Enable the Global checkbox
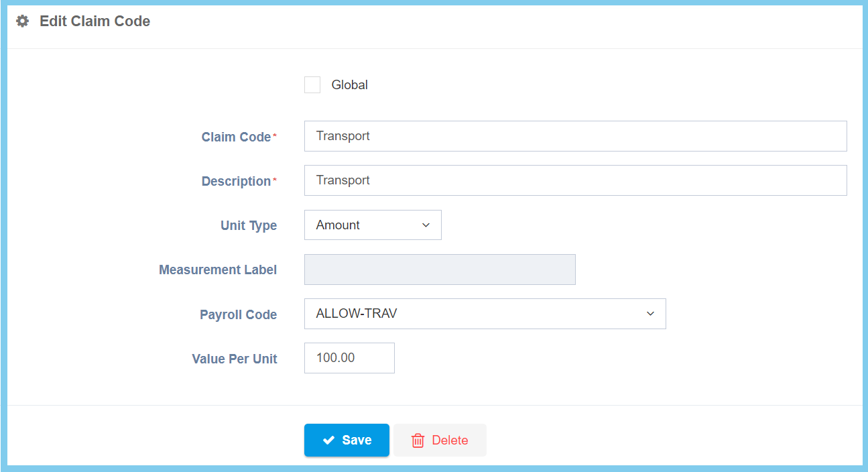The image size is (868, 472). (312, 85)
